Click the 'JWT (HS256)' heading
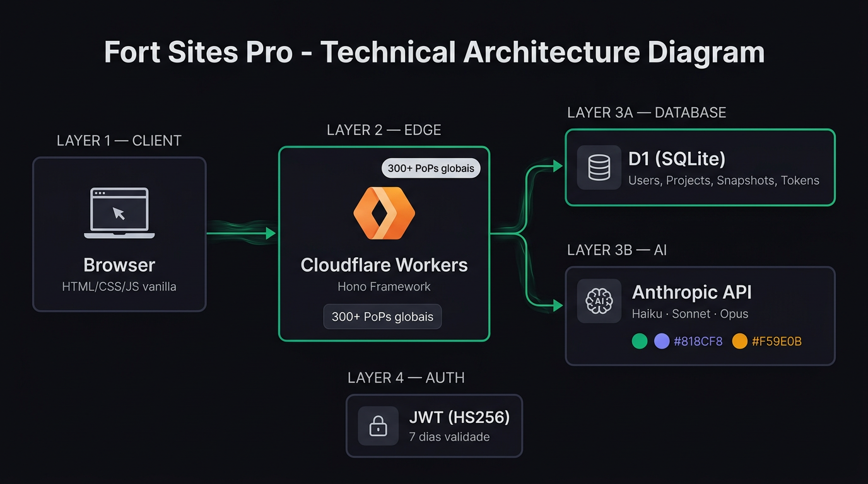Image resolution: width=868 pixels, height=484 pixels. pos(459,417)
